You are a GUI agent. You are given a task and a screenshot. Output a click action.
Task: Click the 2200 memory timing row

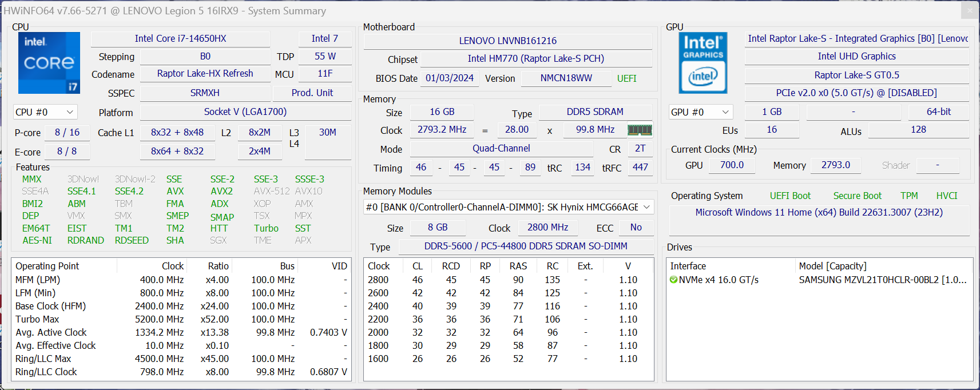click(x=509, y=319)
